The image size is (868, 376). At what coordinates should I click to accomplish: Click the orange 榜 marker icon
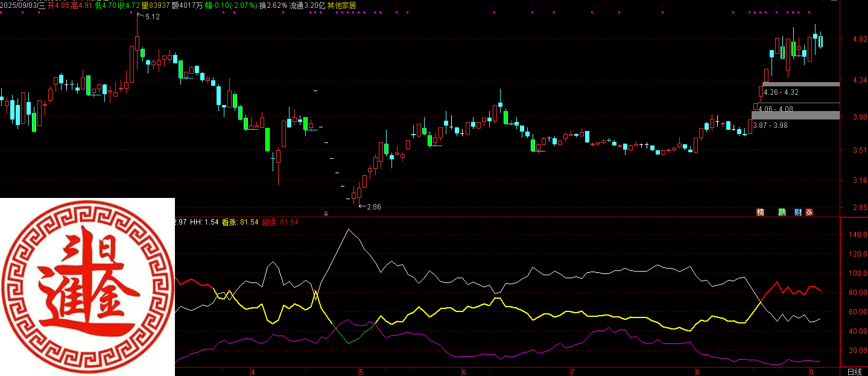[x=760, y=212]
